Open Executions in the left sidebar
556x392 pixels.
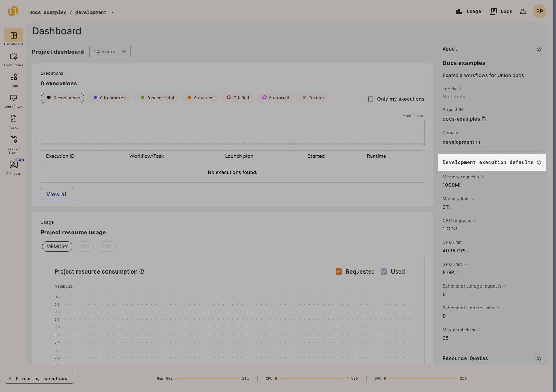(14, 59)
